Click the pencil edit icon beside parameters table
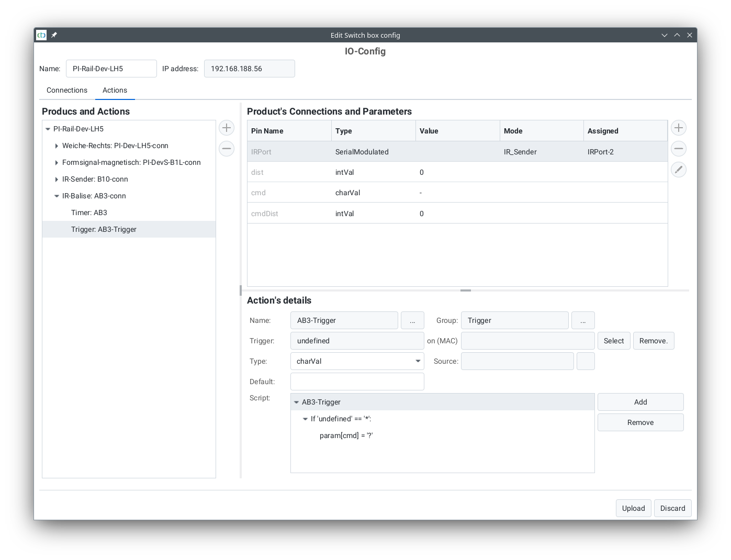 click(x=678, y=170)
